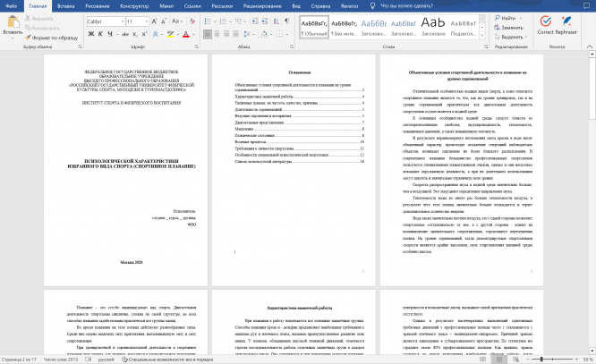The height and width of the screenshot is (364, 596).
Task: Increase indent in the paragraph group
Action: [x=264, y=21]
